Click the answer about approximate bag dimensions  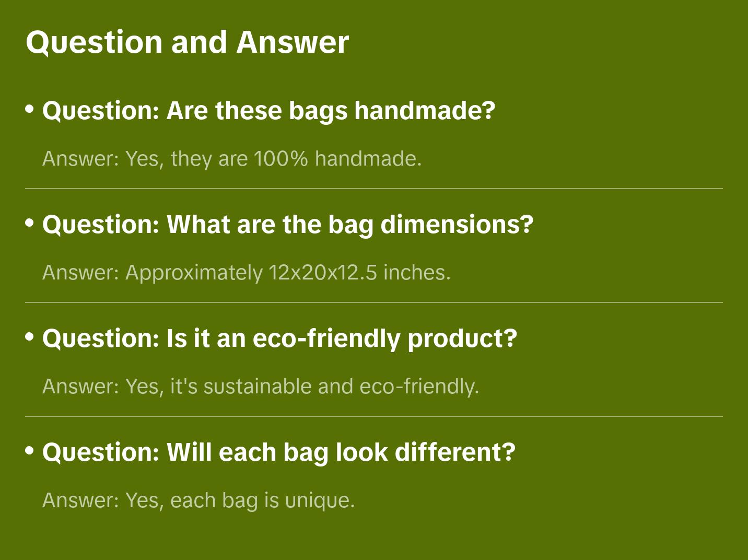click(x=246, y=272)
